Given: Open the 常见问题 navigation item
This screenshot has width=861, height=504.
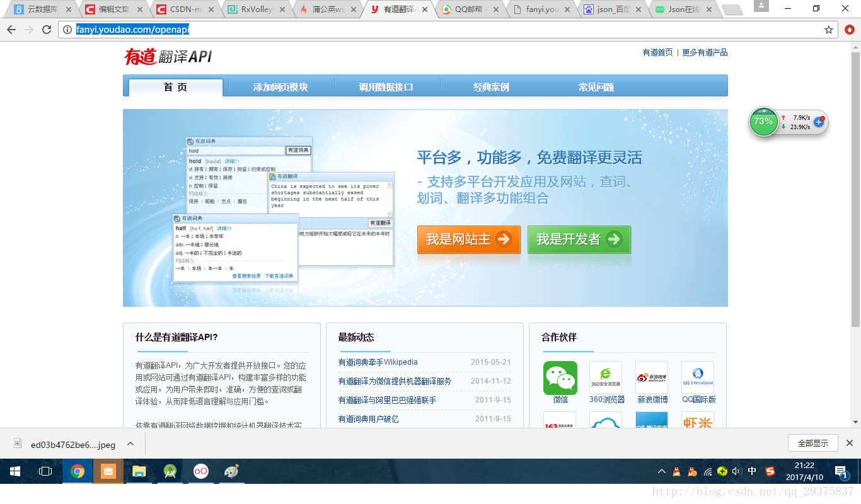Looking at the screenshot, I should 596,87.
